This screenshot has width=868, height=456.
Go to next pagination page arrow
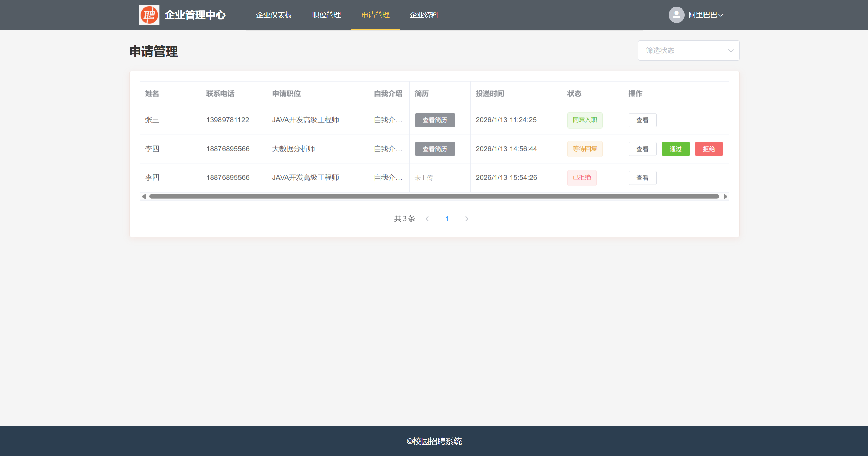[x=466, y=219]
